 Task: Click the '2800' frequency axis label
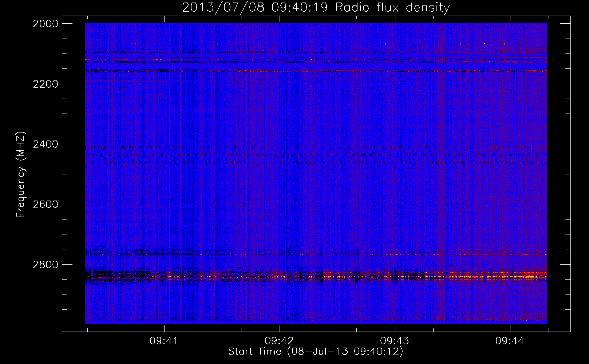pyautogui.click(x=46, y=264)
